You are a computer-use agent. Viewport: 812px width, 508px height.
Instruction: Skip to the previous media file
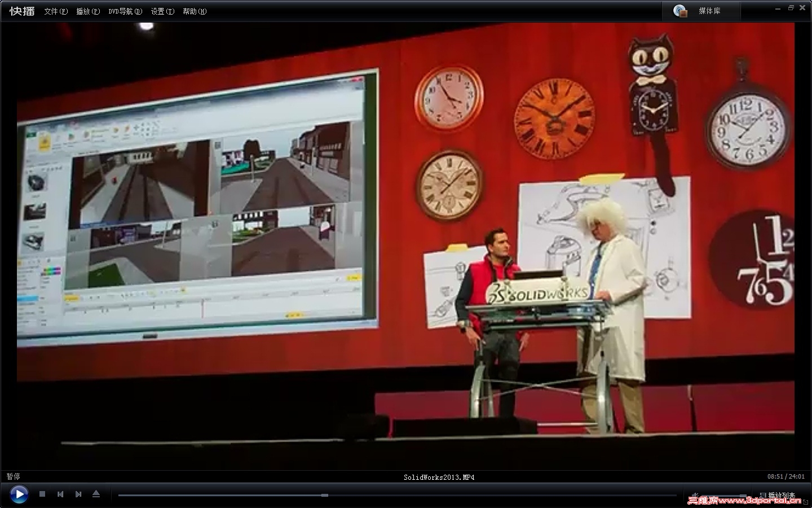pyautogui.click(x=60, y=494)
